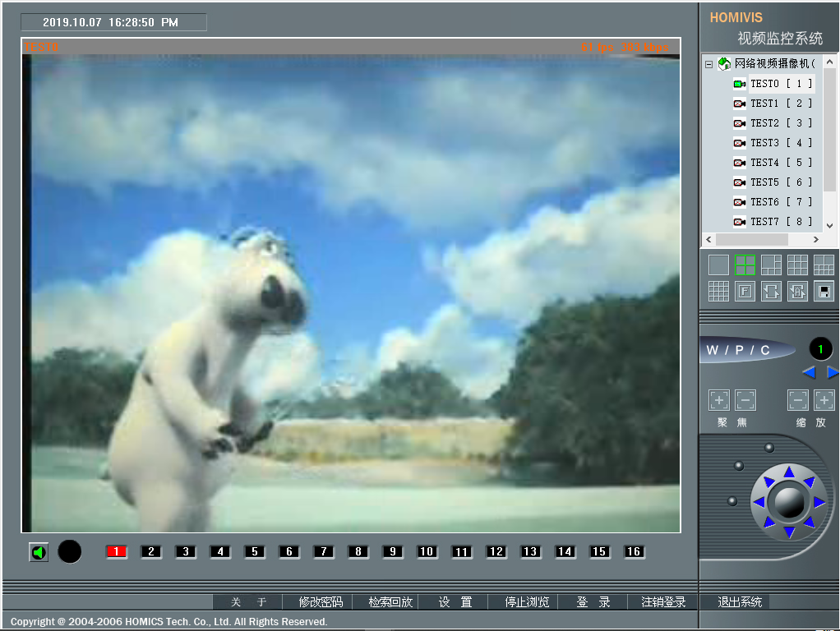Click the black round record button
This screenshot has width=840, height=631.
click(x=70, y=552)
